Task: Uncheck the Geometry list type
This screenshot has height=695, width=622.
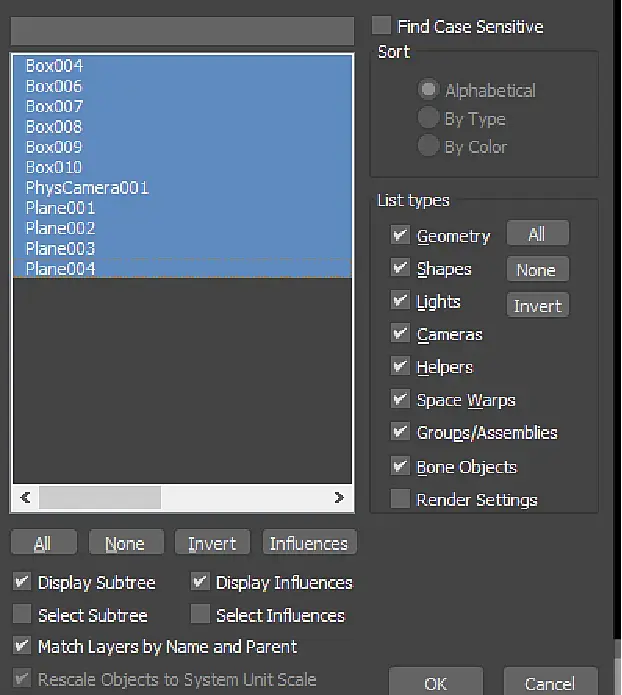Action: pyautogui.click(x=401, y=236)
